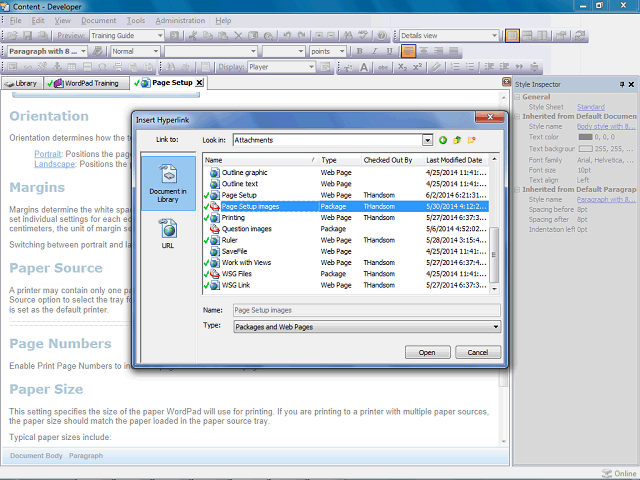
Task: Open the Details view dropdown
Action: point(494,36)
